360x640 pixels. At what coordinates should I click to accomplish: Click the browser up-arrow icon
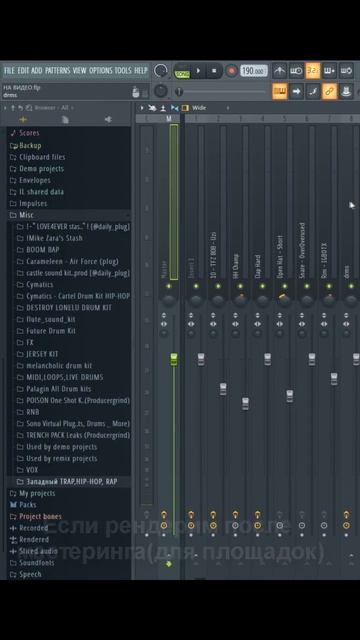pyautogui.click(x=13, y=108)
